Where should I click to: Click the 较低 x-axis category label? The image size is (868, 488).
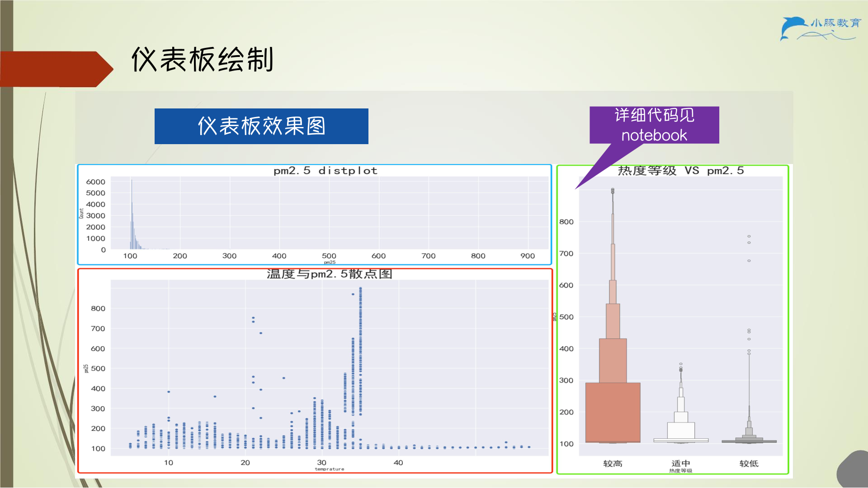749,464
